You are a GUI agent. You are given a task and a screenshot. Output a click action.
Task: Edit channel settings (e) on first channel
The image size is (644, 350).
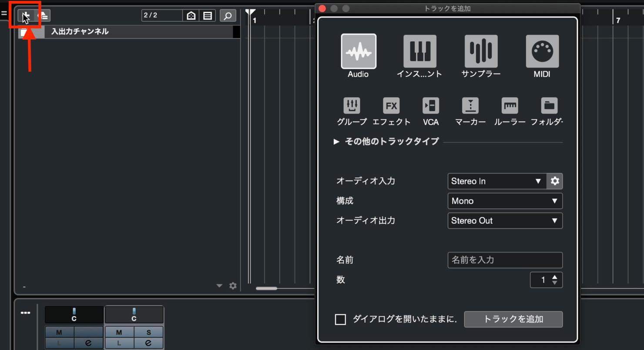pyautogui.click(x=88, y=343)
